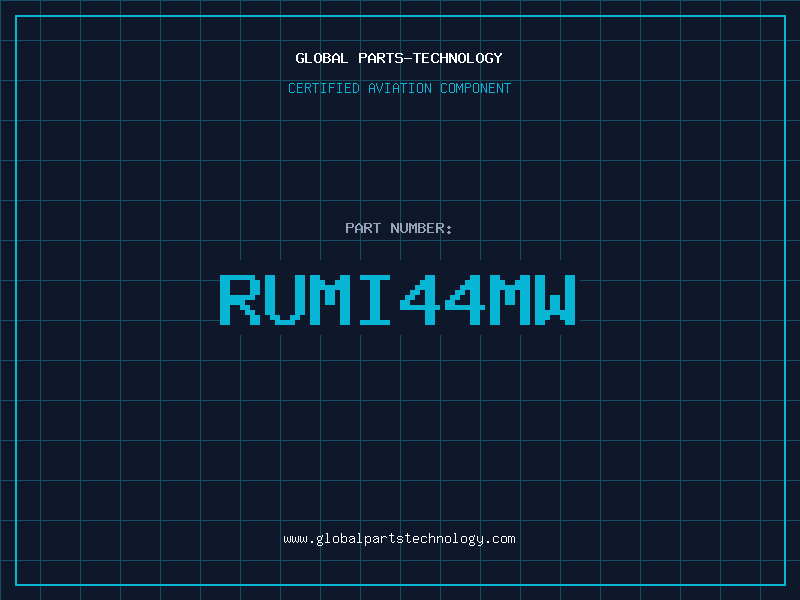Screen dimensions: 800x600
Task: Click the large letter U of the part number
Action: click(285, 300)
